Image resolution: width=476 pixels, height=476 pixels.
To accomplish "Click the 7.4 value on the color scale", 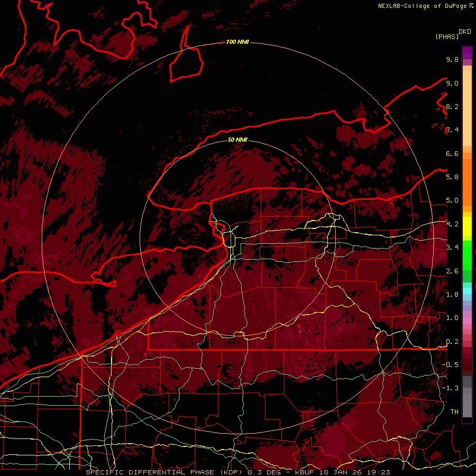I will coord(452,130).
